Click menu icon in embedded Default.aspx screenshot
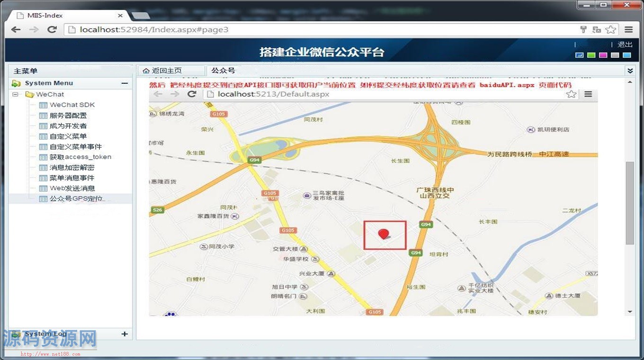The height and width of the screenshot is (360, 644). [x=588, y=94]
